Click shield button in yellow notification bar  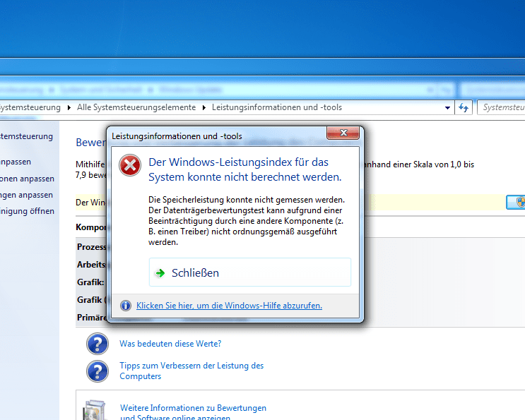[516, 202]
